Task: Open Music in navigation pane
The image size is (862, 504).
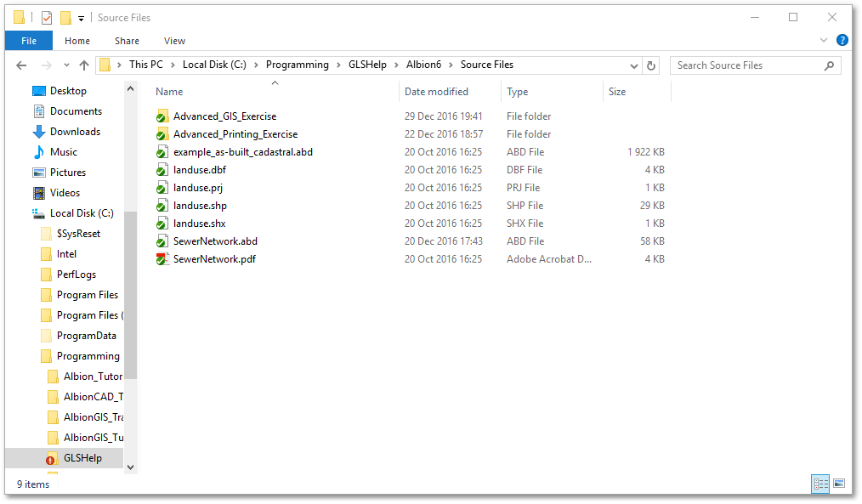Action: tap(63, 151)
